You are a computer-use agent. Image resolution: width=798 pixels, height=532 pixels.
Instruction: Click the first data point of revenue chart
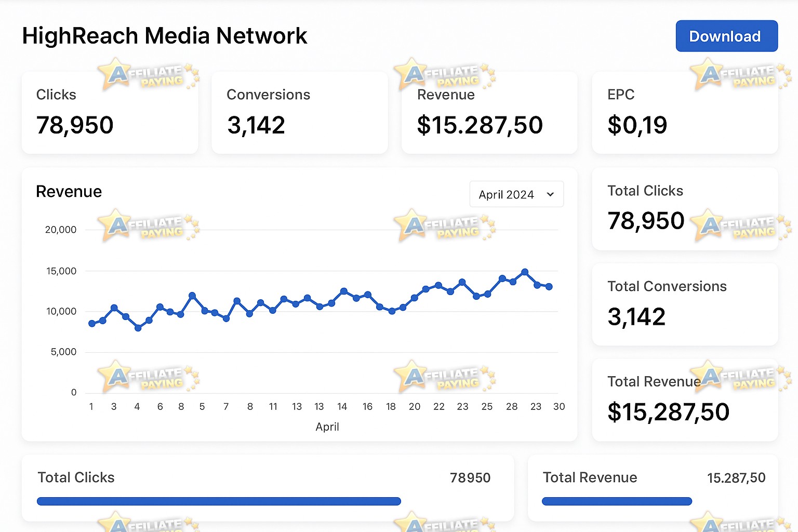92,324
